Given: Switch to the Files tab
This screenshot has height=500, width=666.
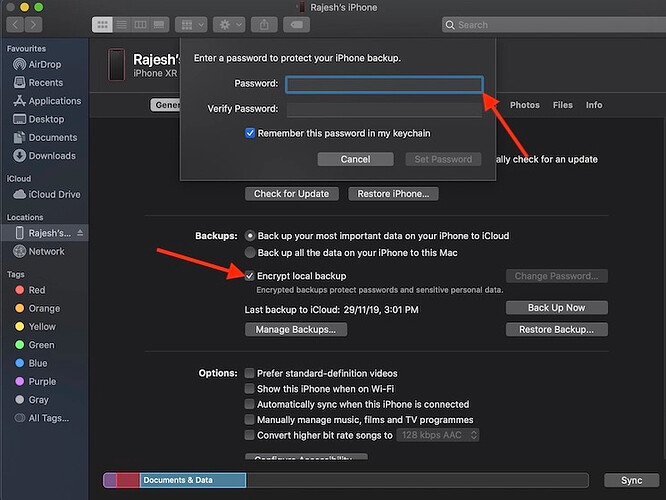Looking at the screenshot, I should coord(563,105).
